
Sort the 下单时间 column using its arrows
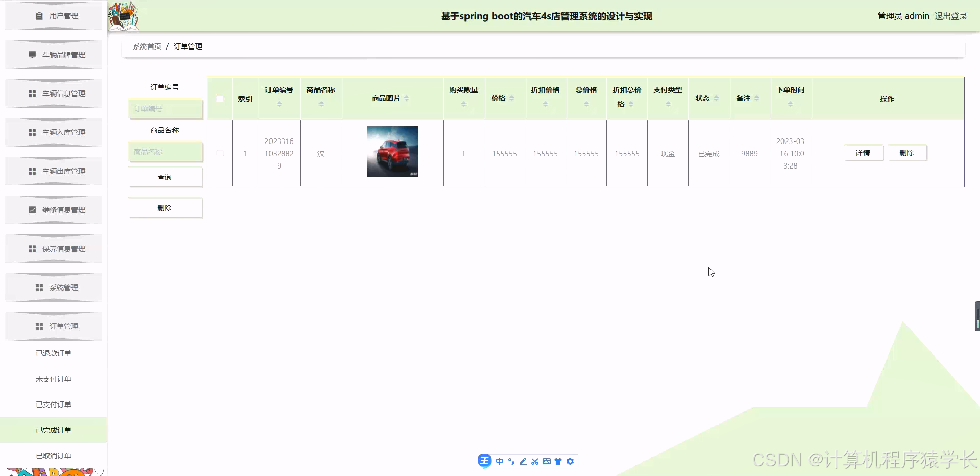[x=791, y=103]
